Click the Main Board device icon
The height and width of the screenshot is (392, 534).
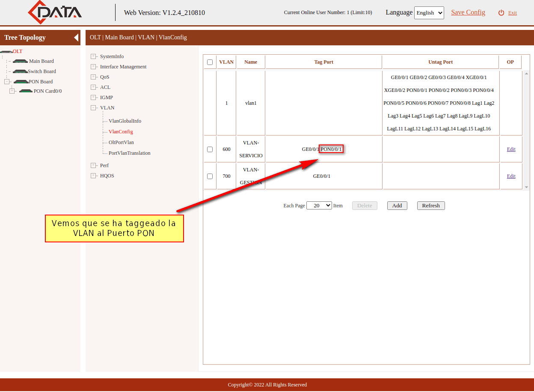[x=20, y=61]
